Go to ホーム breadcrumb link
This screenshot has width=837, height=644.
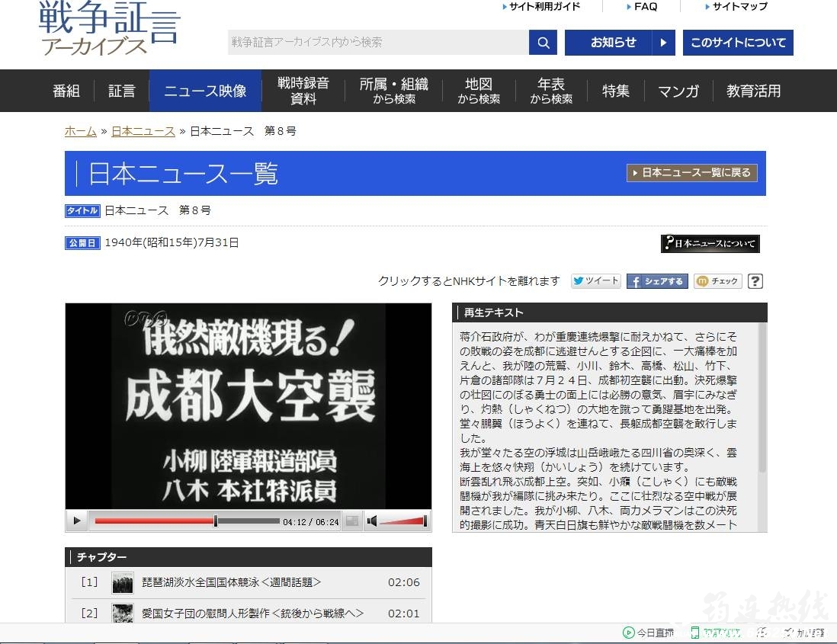click(81, 131)
